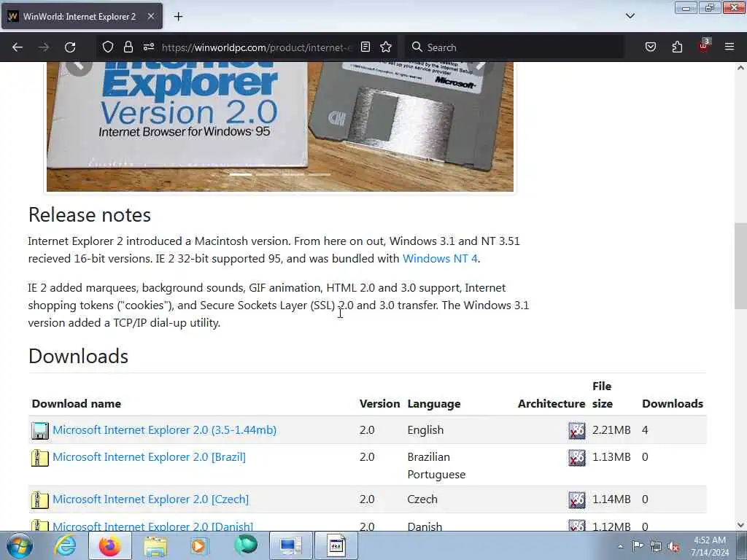Open the extensions puzzle icon
The width and height of the screenshot is (747, 560).
[677, 47]
